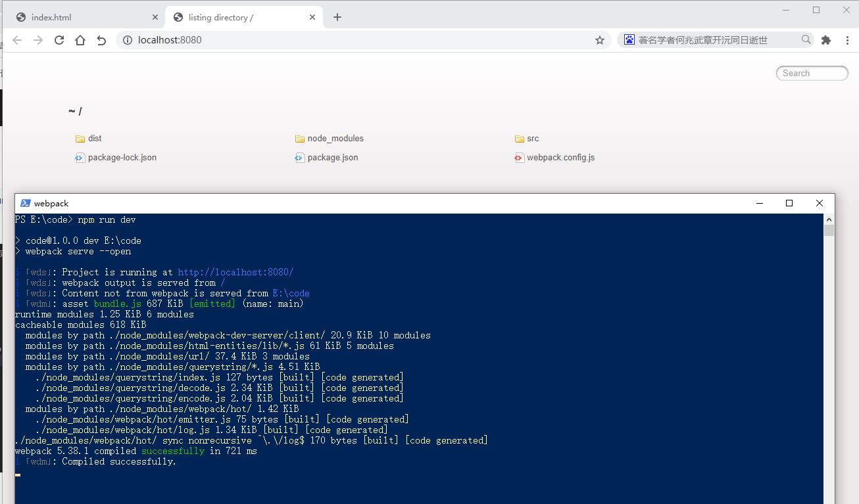
Task: Click the webpack.config.js file icon
Action: pos(519,158)
